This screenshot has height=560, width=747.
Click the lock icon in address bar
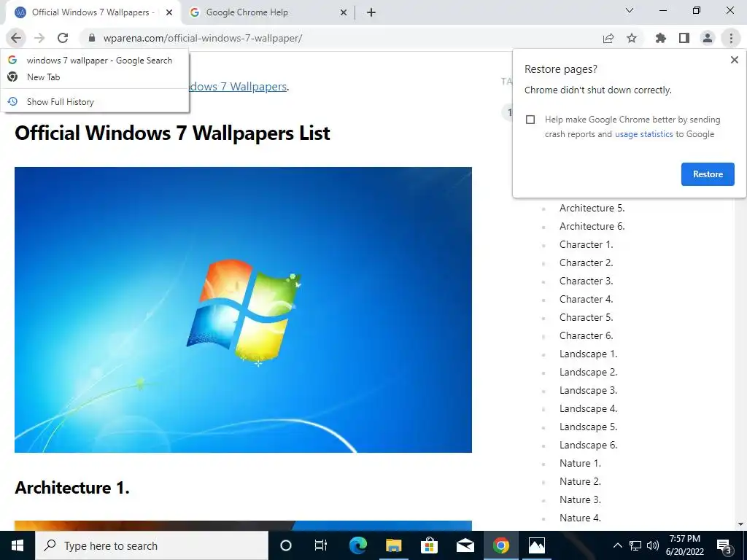click(92, 38)
